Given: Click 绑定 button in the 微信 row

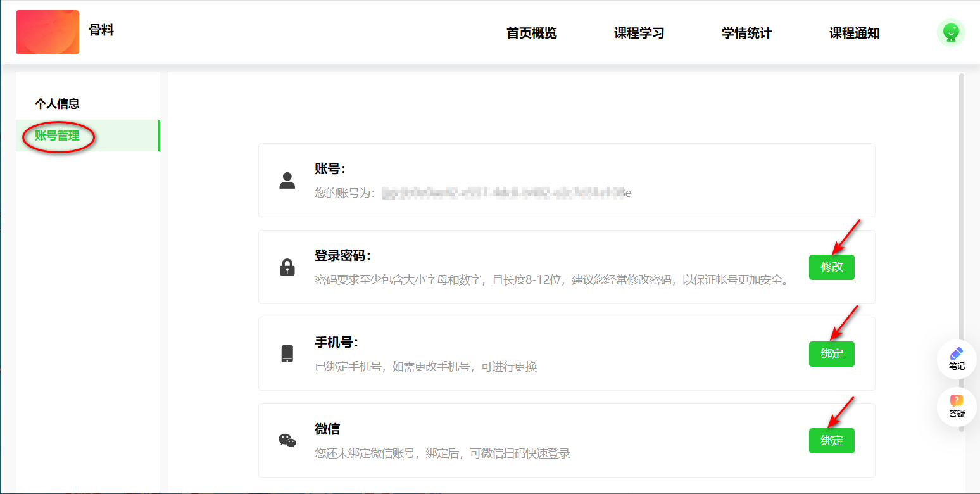Looking at the screenshot, I should point(831,441).
